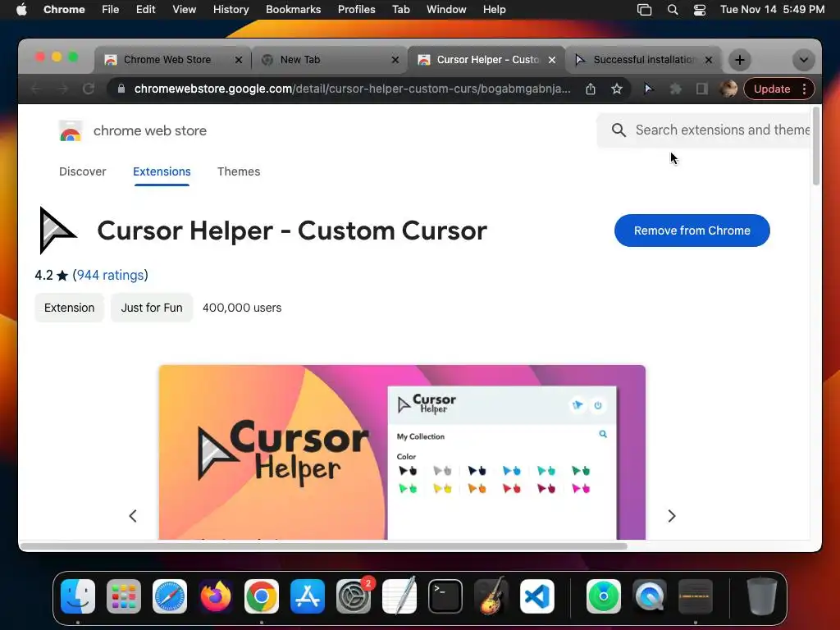Open Finder from the Dock
The image size is (840, 630).
click(78, 596)
